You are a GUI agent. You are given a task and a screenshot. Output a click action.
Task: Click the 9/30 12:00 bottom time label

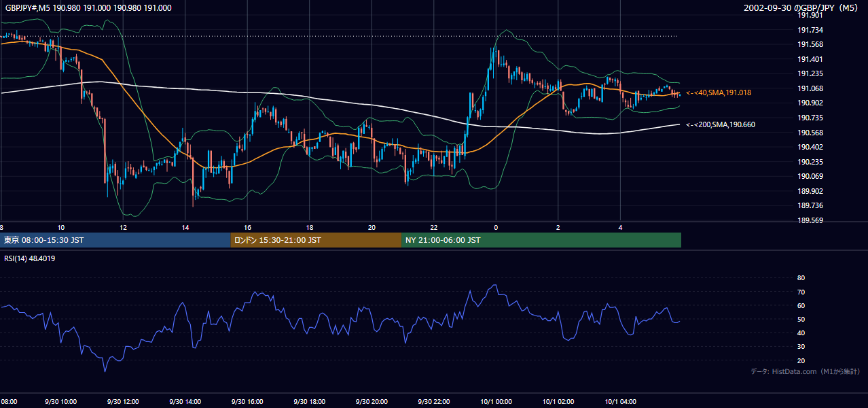point(123,401)
